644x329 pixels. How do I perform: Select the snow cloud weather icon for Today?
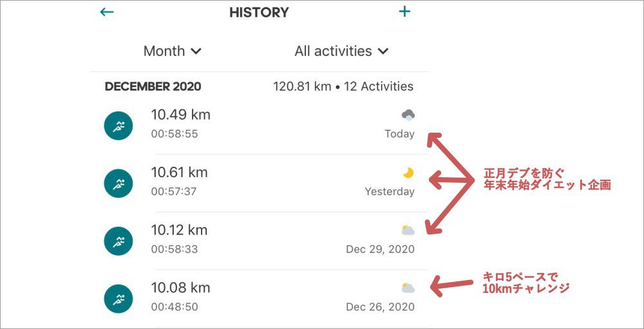[408, 115]
